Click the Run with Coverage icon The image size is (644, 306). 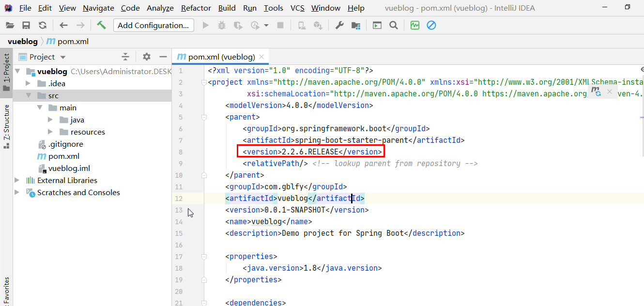click(x=238, y=25)
